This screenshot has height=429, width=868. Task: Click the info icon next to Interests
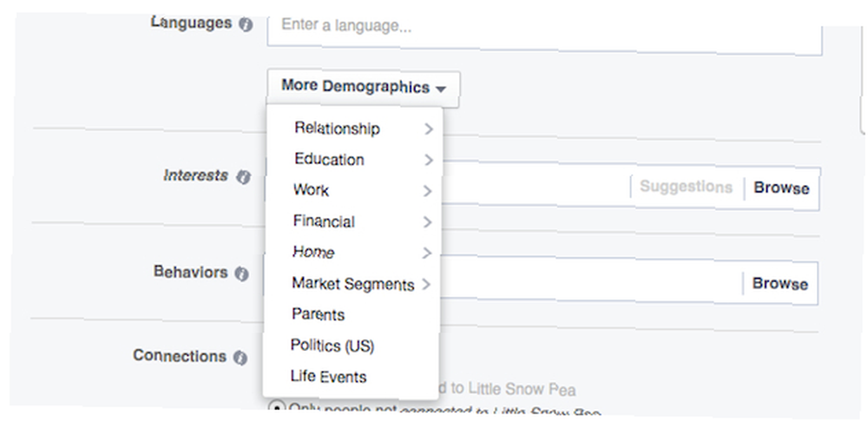pyautogui.click(x=243, y=176)
